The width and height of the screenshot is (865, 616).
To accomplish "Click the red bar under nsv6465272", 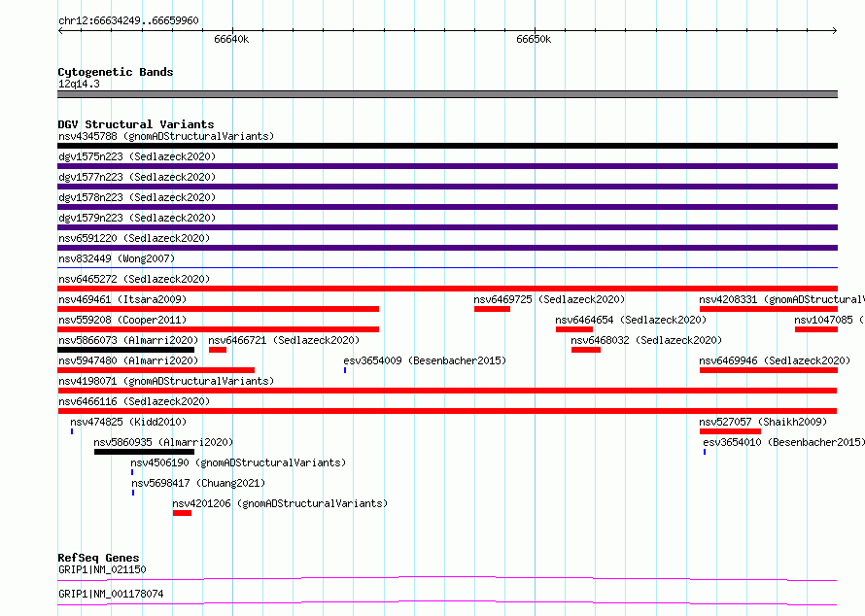I will [447, 289].
